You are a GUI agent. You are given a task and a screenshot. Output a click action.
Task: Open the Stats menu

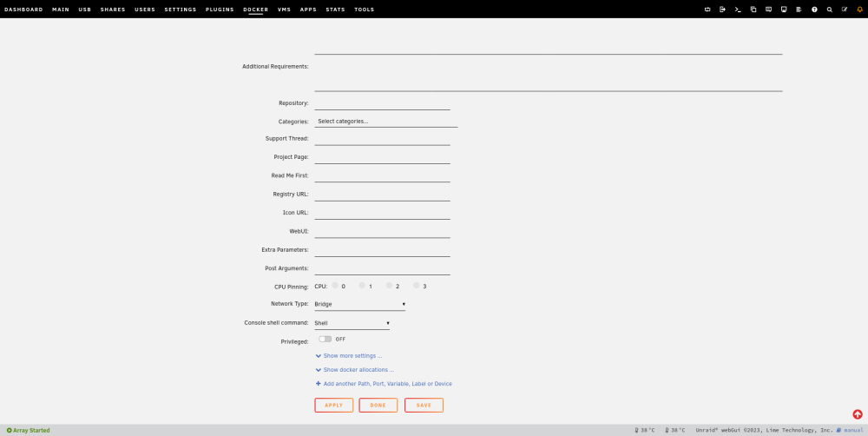coord(335,10)
